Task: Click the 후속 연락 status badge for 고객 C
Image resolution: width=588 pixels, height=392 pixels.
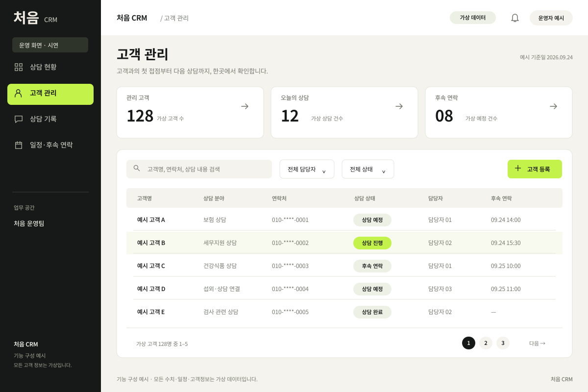Action: 372,266
